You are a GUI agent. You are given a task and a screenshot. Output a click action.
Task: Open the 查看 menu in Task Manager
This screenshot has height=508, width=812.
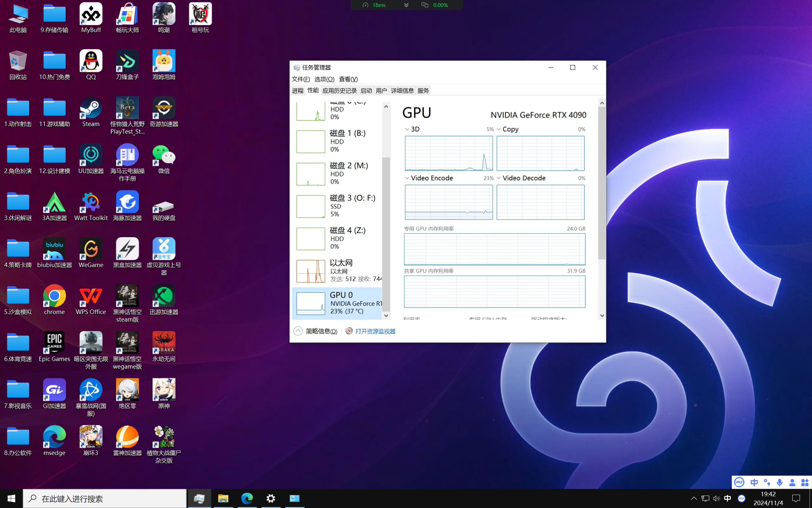tap(348, 79)
